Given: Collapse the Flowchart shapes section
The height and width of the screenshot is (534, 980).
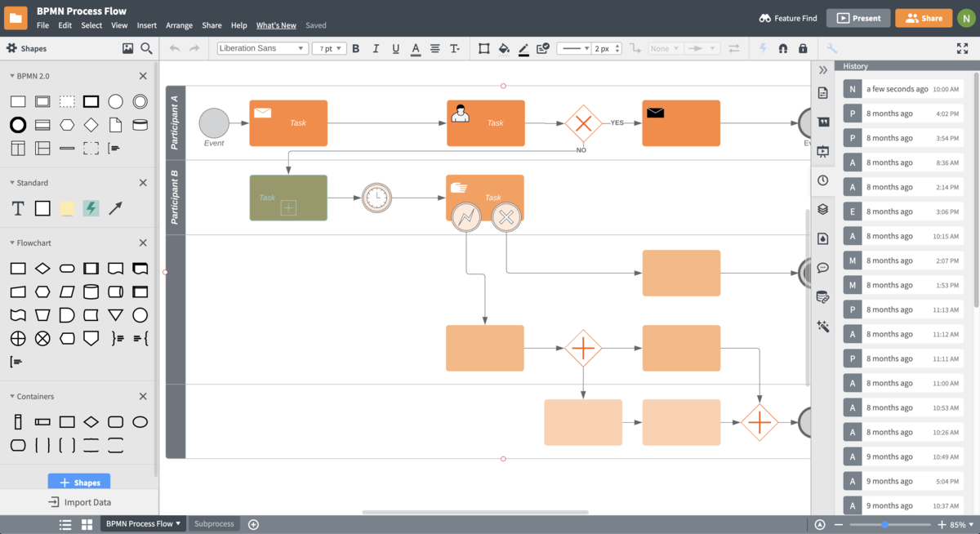Looking at the screenshot, I should click(x=12, y=243).
